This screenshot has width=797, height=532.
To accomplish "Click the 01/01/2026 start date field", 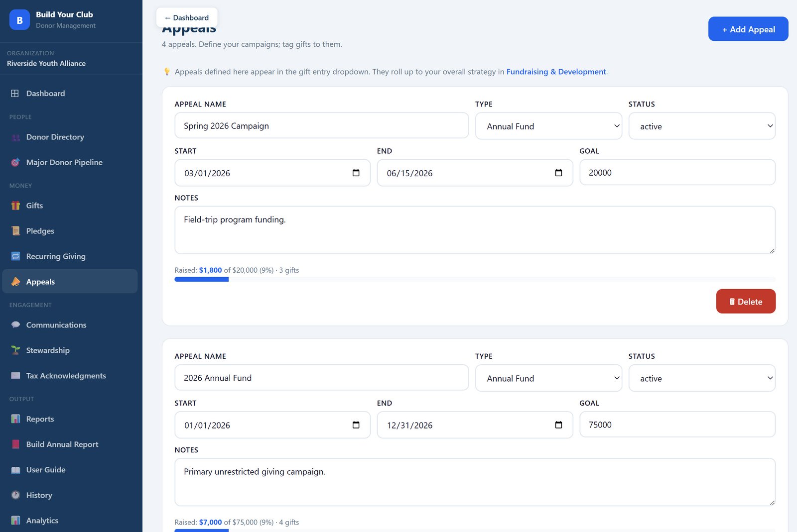I will click(272, 425).
